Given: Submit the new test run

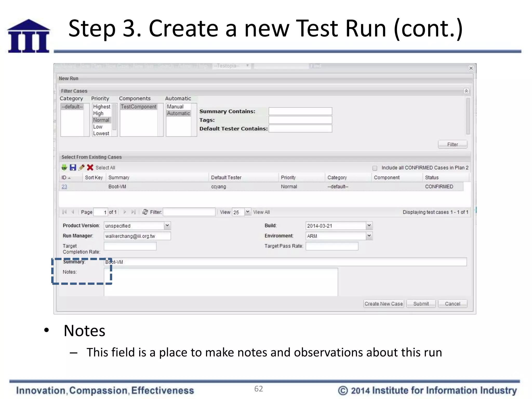Looking at the screenshot, I should [421, 304].
